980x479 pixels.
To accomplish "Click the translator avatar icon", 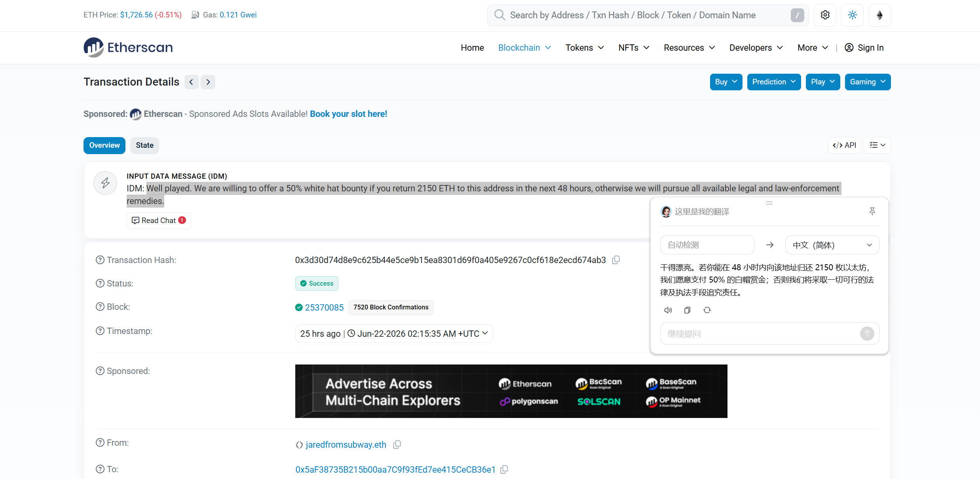I will pos(666,212).
